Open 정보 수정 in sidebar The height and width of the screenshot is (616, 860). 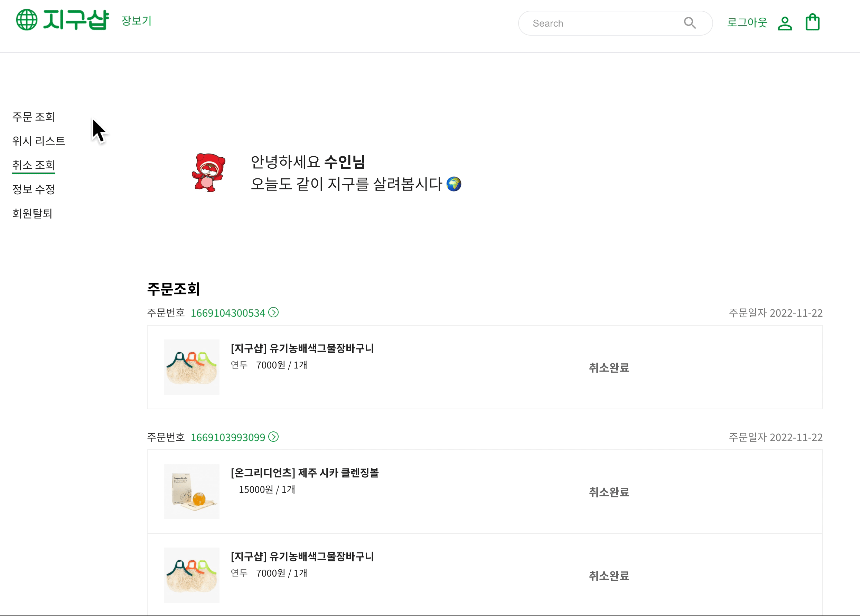34,189
